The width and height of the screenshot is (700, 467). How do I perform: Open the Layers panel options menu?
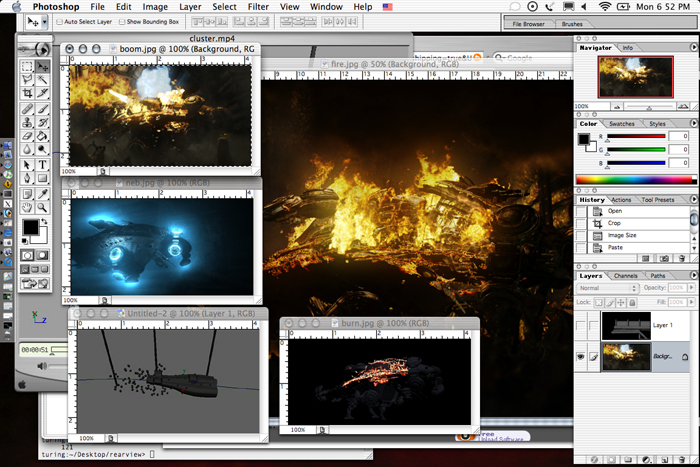click(694, 275)
